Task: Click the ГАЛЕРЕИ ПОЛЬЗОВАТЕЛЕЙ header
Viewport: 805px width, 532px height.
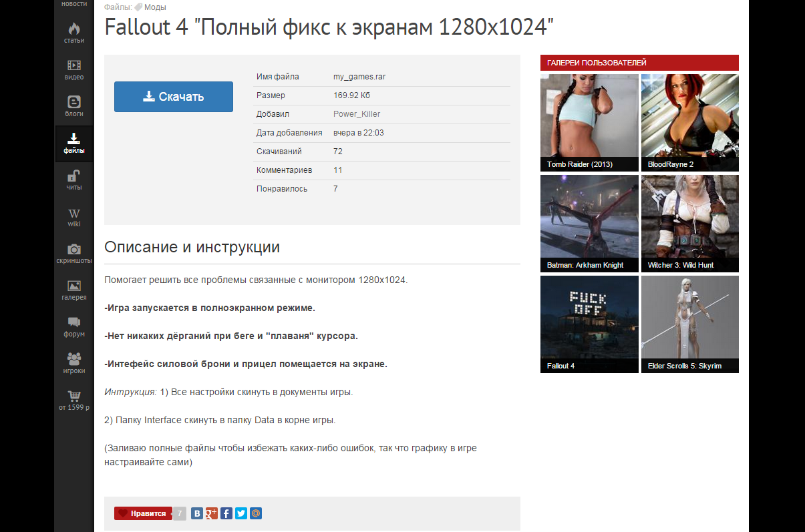Action: (x=639, y=63)
